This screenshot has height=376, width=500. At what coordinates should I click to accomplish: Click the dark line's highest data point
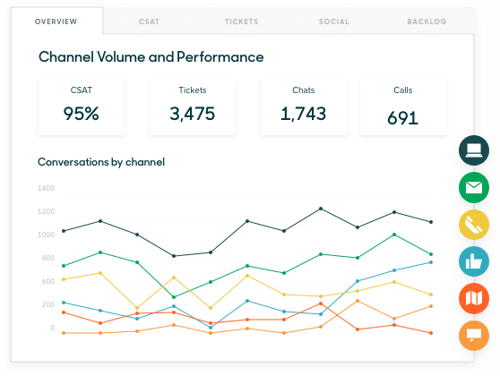(321, 209)
